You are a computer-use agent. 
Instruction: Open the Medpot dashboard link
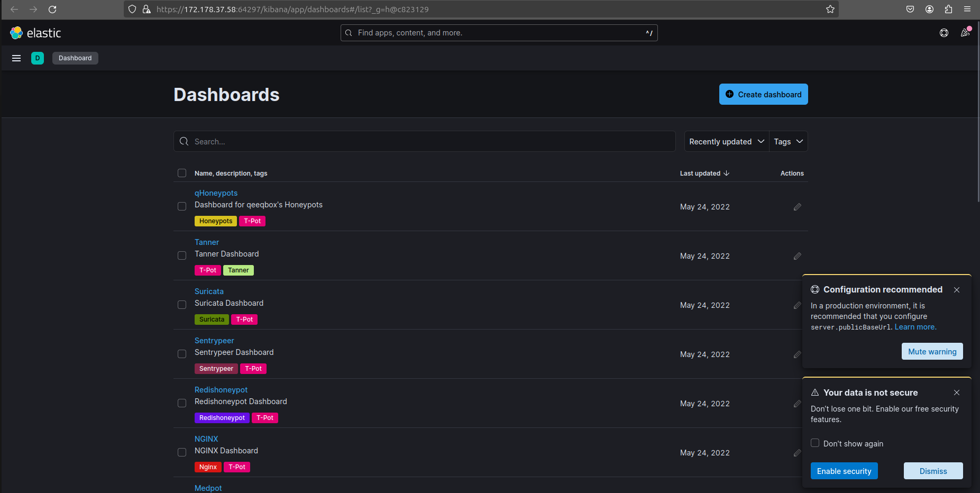point(208,488)
